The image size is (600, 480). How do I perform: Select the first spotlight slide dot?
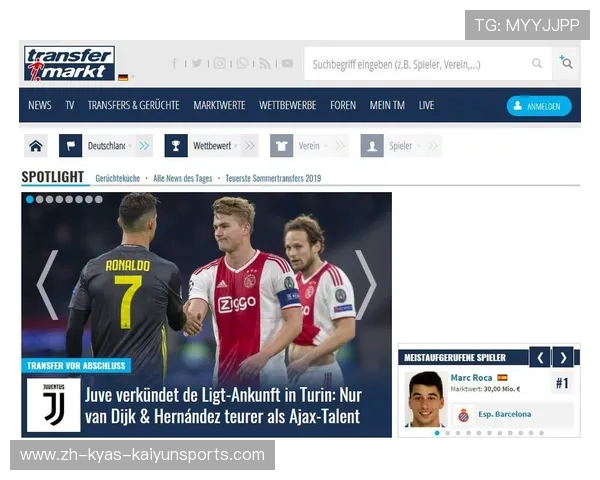click(30, 199)
